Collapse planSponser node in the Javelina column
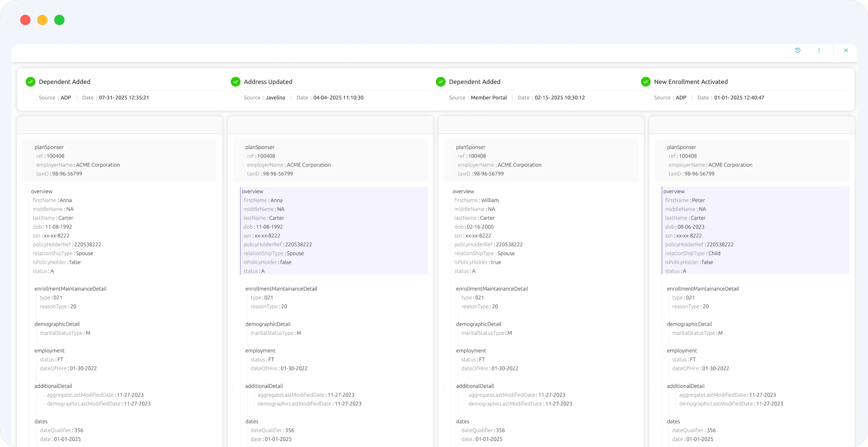Screen dimensions: 868x447 [259, 147]
